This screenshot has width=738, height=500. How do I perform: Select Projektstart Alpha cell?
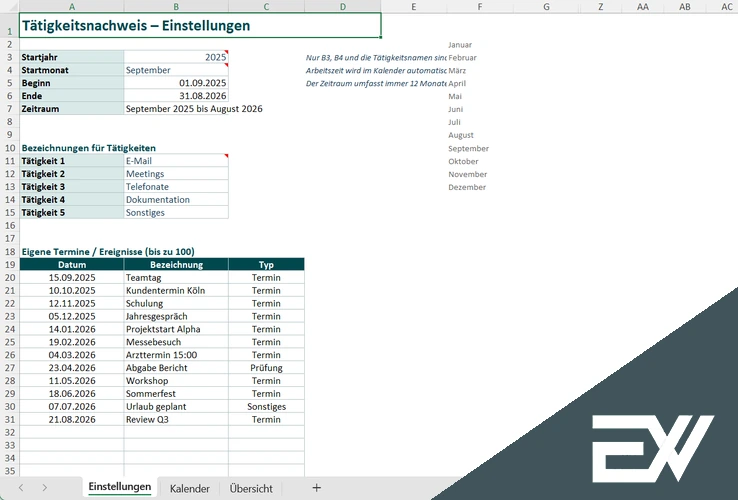click(x=176, y=329)
